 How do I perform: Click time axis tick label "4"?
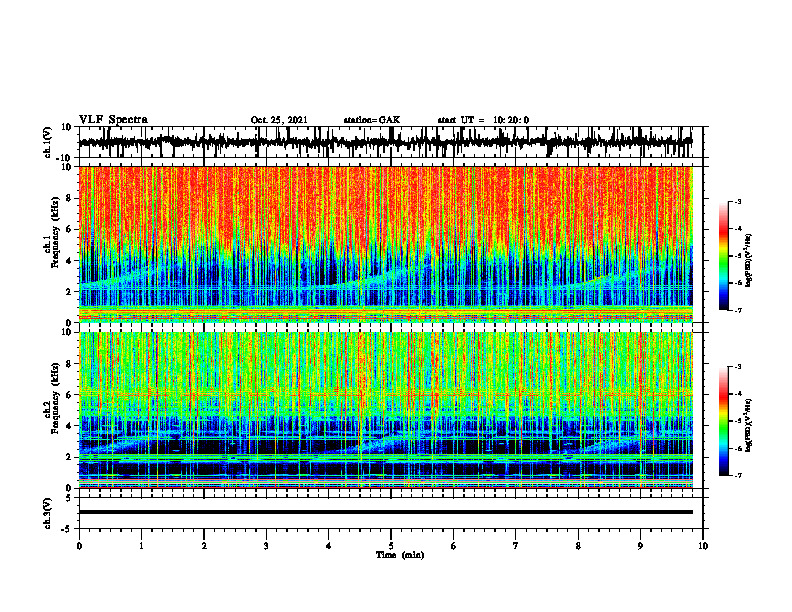[x=329, y=546]
